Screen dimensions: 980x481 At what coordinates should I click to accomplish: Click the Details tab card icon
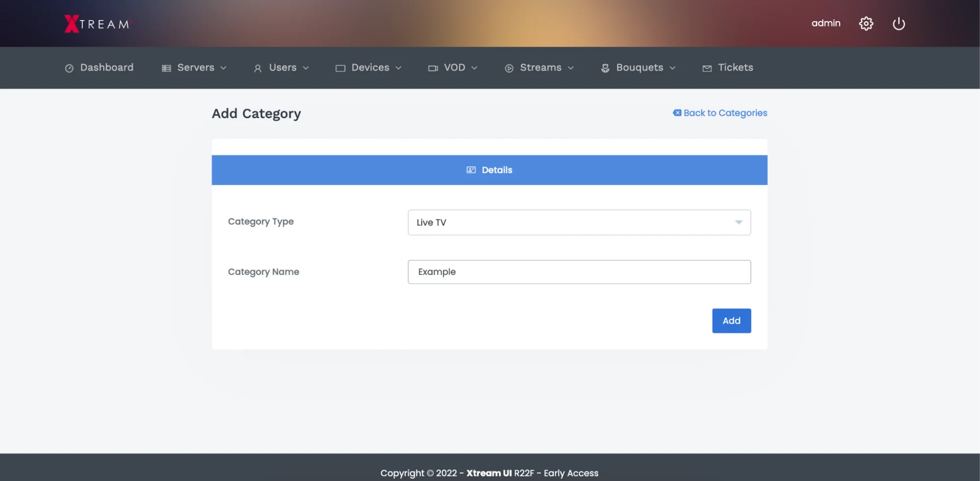[471, 170]
